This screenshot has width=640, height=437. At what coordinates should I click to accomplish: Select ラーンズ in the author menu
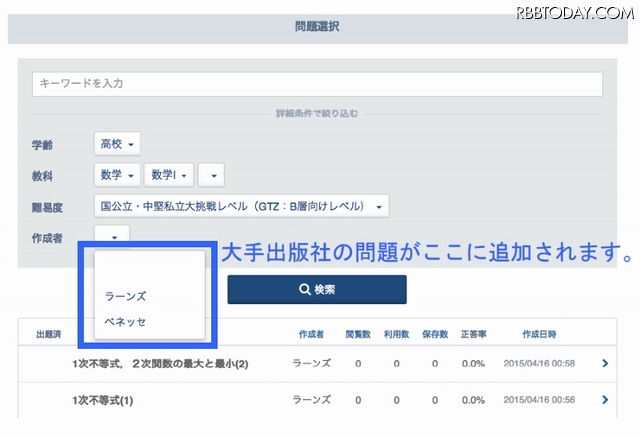(125, 296)
